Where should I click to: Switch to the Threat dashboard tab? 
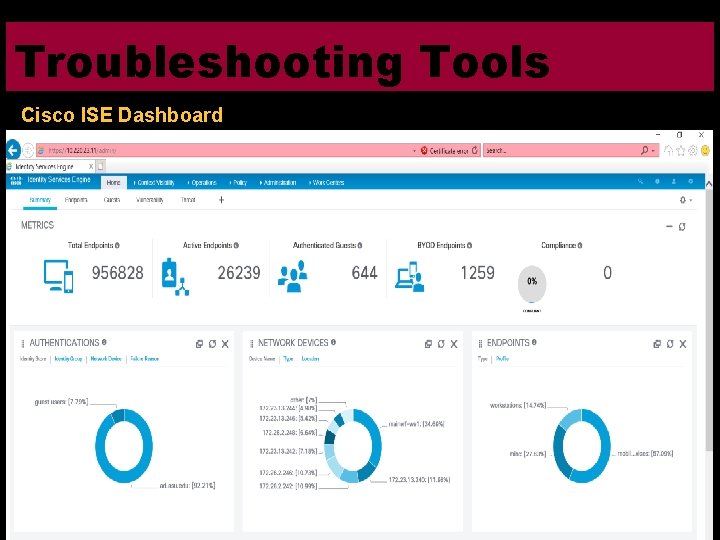click(x=188, y=200)
